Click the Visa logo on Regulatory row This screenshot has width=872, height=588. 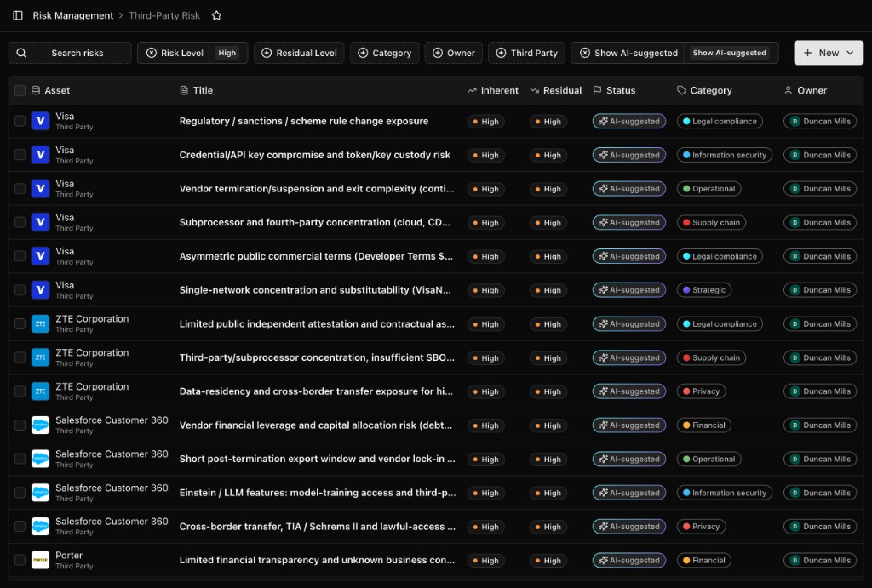pos(40,121)
